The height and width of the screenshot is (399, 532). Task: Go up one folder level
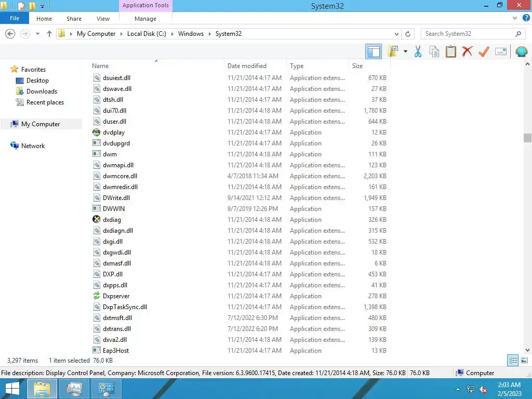coord(49,34)
